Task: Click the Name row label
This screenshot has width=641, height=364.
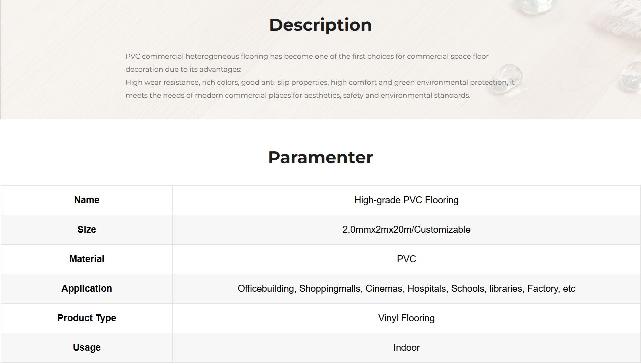Action: pyautogui.click(x=87, y=200)
